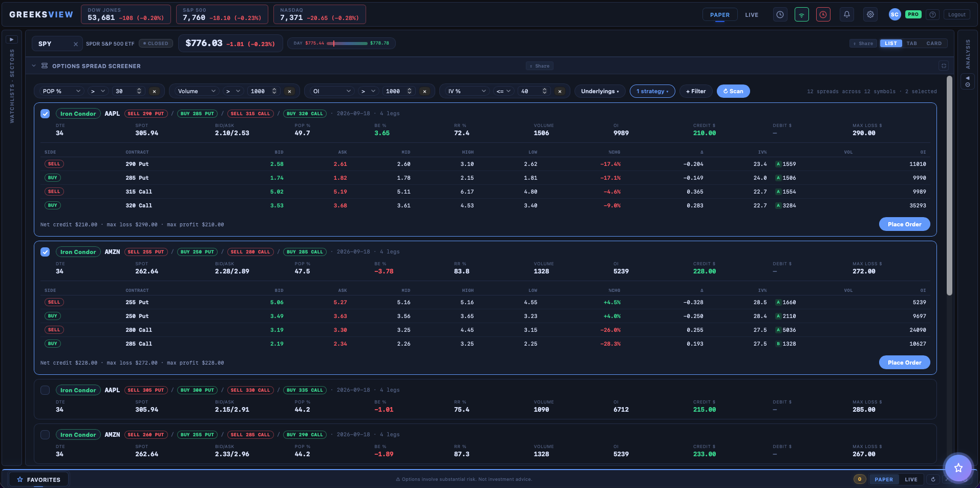Click the Share button in screener header
This screenshot has width=980, height=488.
540,66
